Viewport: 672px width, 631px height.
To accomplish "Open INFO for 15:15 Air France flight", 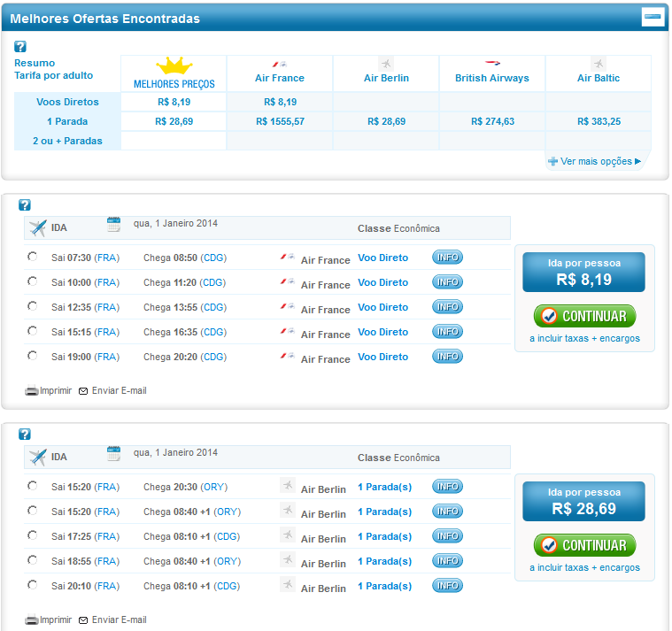I will pyautogui.click(x=447, y=332).
